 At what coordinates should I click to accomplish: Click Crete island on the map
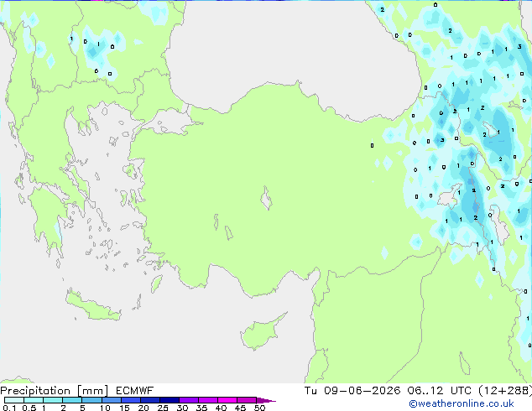click(93, 306)
